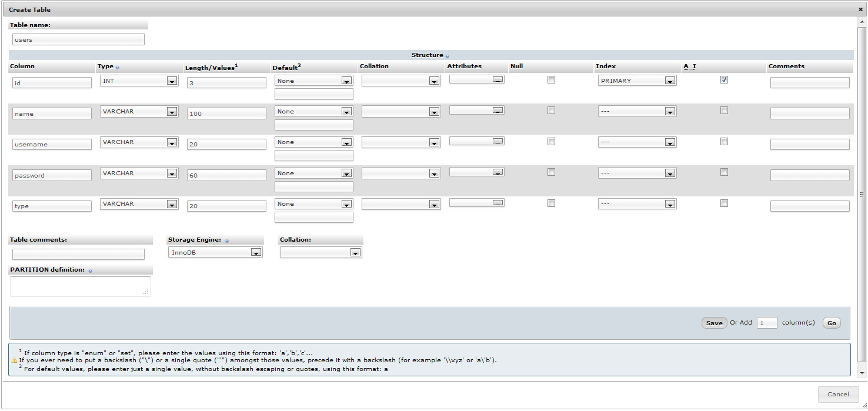Check the A_I checkbox for username column

click(x=724, y=142)
